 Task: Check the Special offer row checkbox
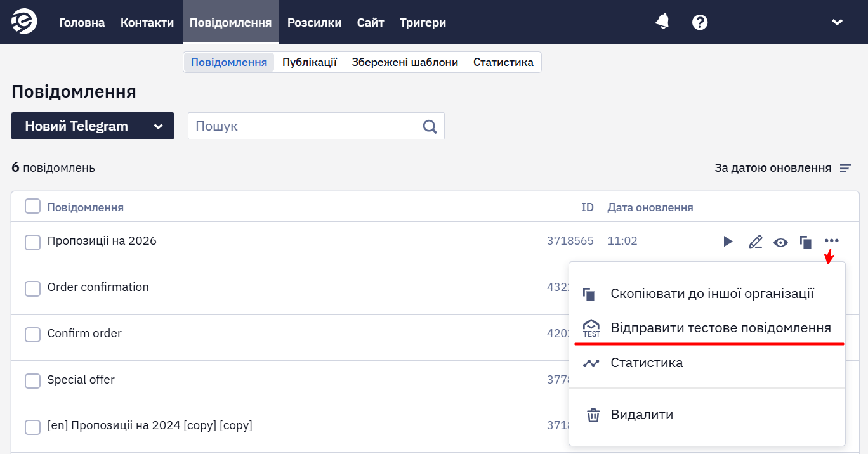coord(32,381)
